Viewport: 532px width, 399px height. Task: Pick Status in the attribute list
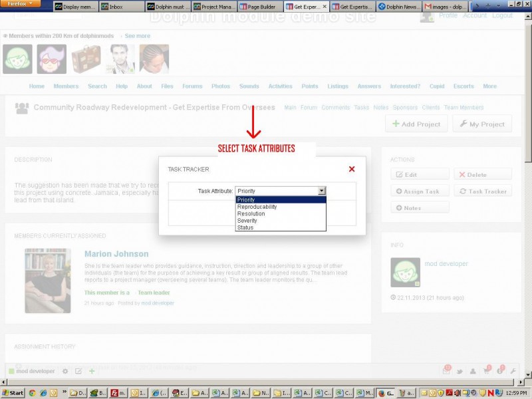pos(281,227)
